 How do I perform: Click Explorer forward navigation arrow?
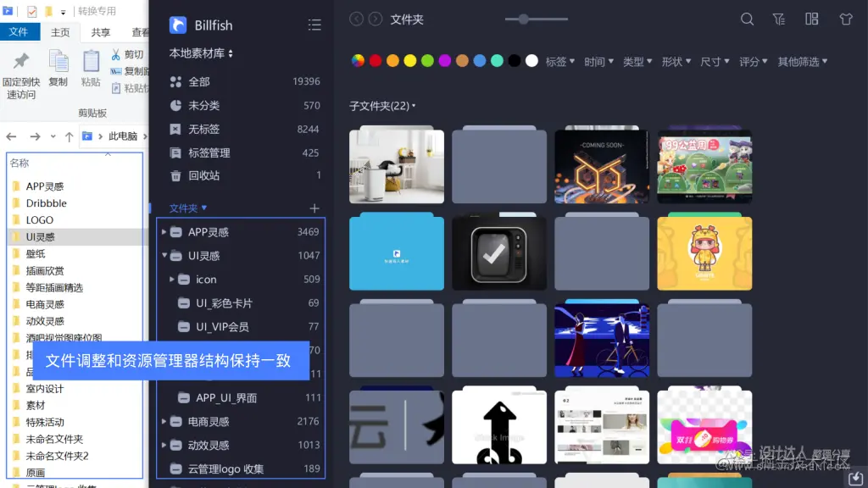click(x=35, y=136)
